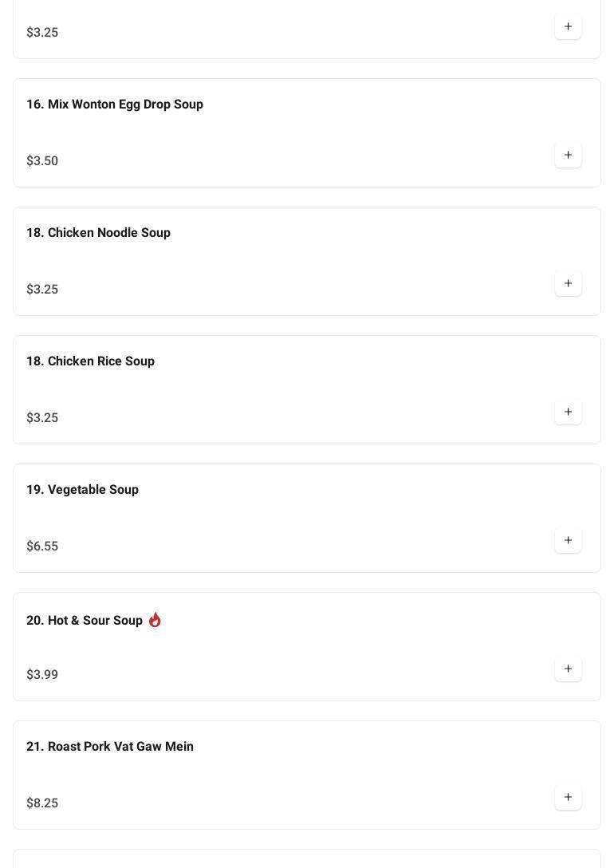Tap the plus icon for Vegetable Soup
614x868 pixels.
[x=568, y=540]
